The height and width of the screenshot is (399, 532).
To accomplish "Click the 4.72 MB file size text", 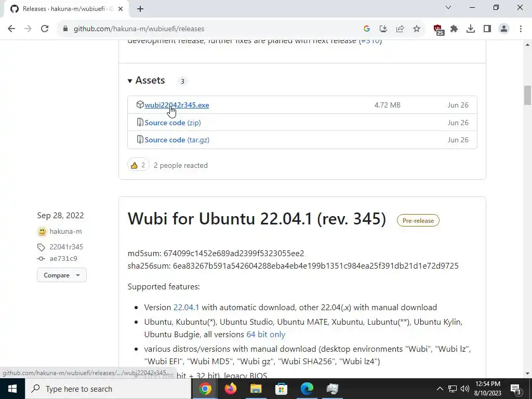I will pyautogui.click(x=387, y=105).
